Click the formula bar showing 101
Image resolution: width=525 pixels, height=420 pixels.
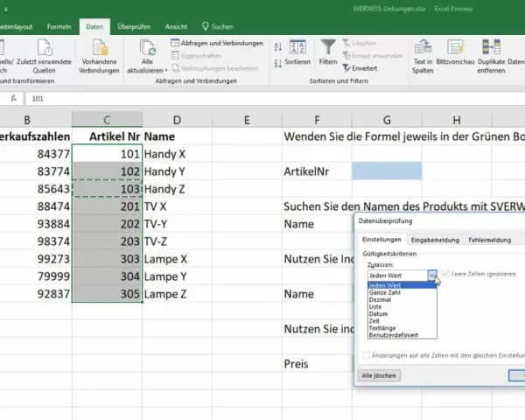[275, 99]
